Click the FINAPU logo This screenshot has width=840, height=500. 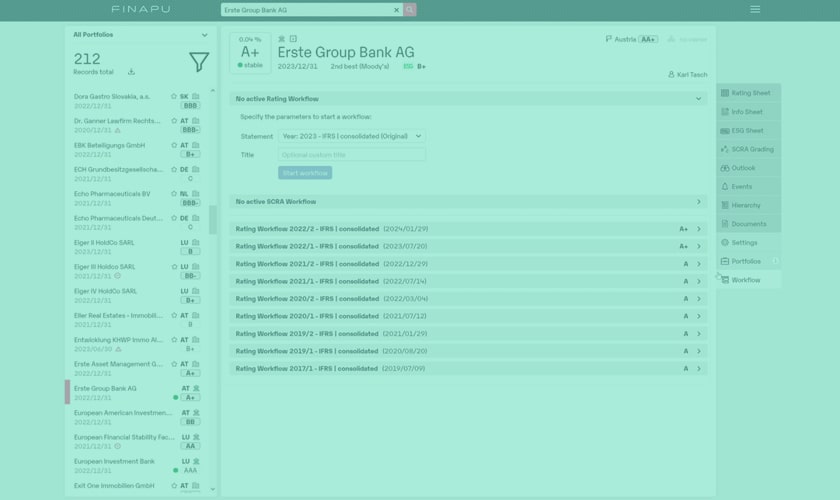coord(141,9)
